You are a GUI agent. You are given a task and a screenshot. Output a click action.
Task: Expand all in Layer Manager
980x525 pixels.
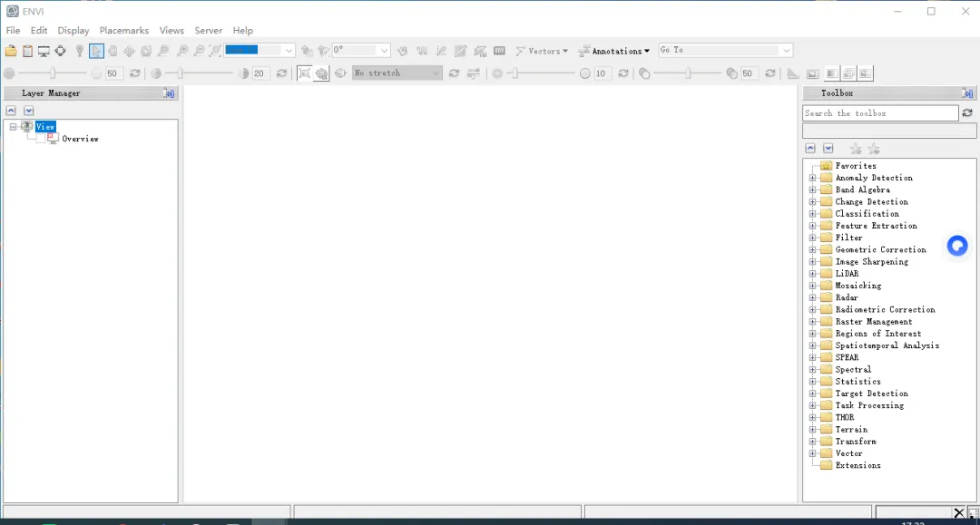[x=29, y=111]
